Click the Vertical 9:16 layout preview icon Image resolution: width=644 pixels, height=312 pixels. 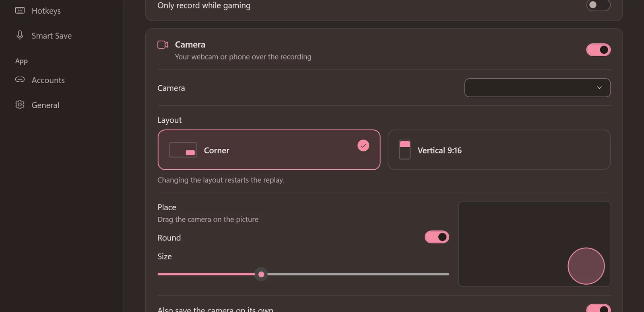tap(405, 150)
